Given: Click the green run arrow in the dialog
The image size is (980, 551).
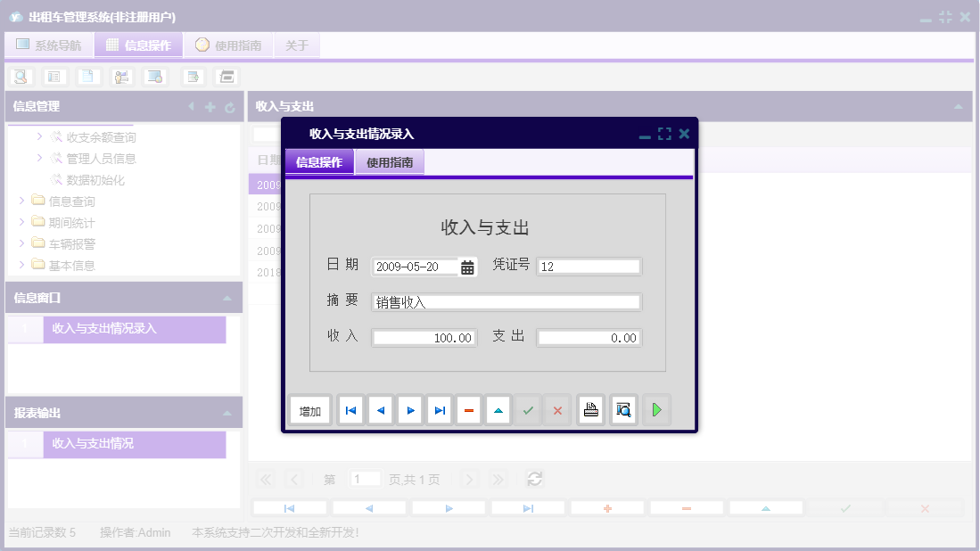Looking at the screenshot, I should tap(656, 409).
